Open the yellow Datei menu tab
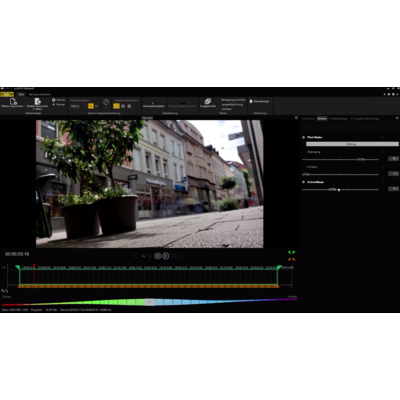This screenshot has height=400, width=400. (x=7, y=94)
